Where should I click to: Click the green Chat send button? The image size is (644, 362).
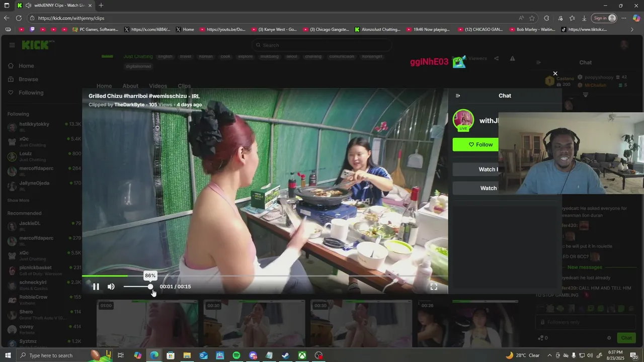coord(626,338)
